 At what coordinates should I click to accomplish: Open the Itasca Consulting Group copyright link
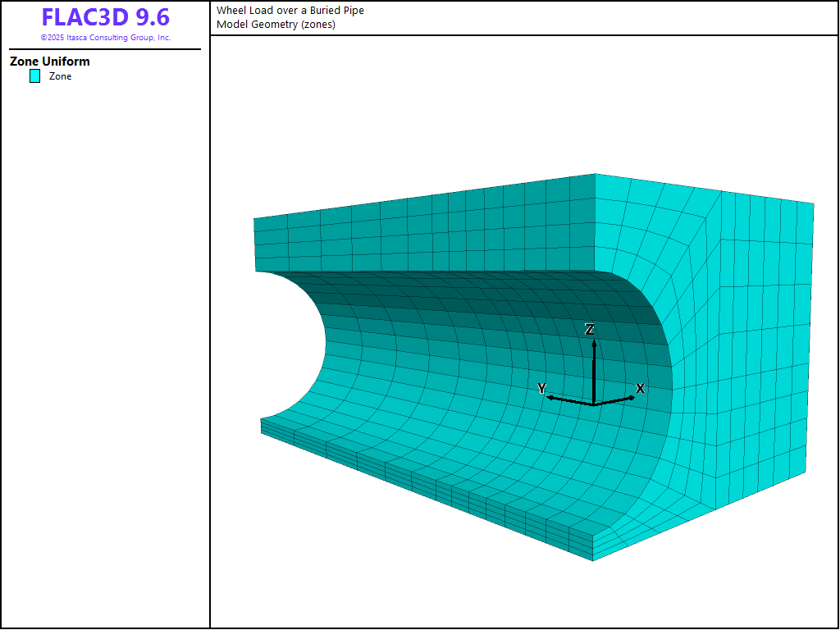[x=105, y=38]
